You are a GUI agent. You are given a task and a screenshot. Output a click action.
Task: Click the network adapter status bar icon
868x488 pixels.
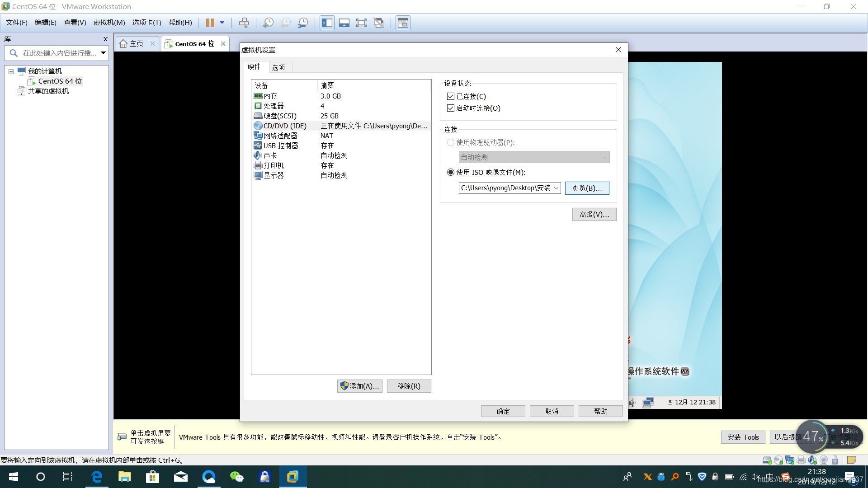[x=790, y=460]
